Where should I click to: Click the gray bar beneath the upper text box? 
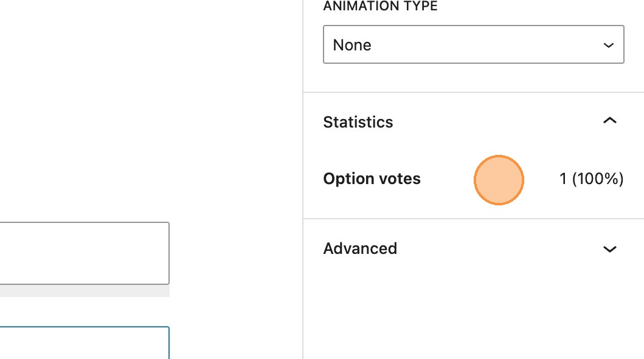pyautogui.click(x=84, y=291)
